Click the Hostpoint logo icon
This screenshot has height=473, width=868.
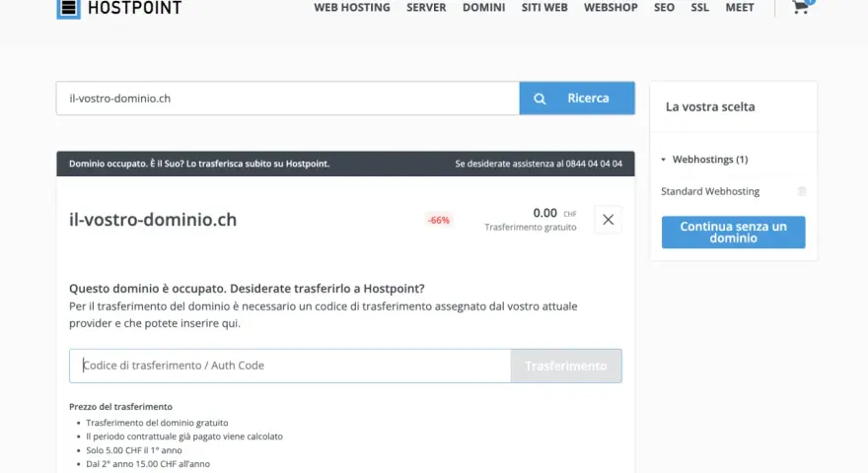[69, 8]
